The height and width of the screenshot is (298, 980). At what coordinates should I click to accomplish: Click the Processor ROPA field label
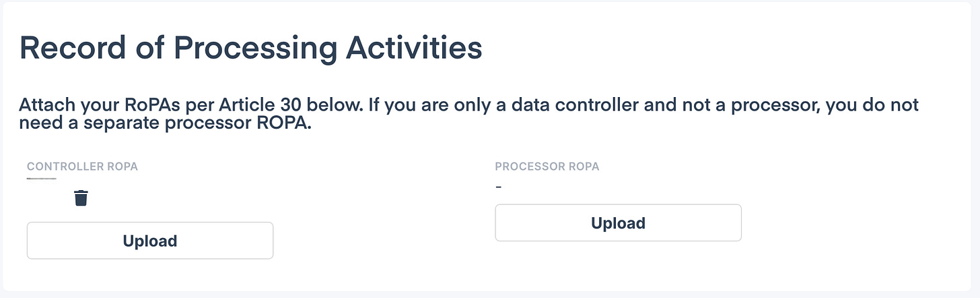pyautogui.click(x=547, y=167)
